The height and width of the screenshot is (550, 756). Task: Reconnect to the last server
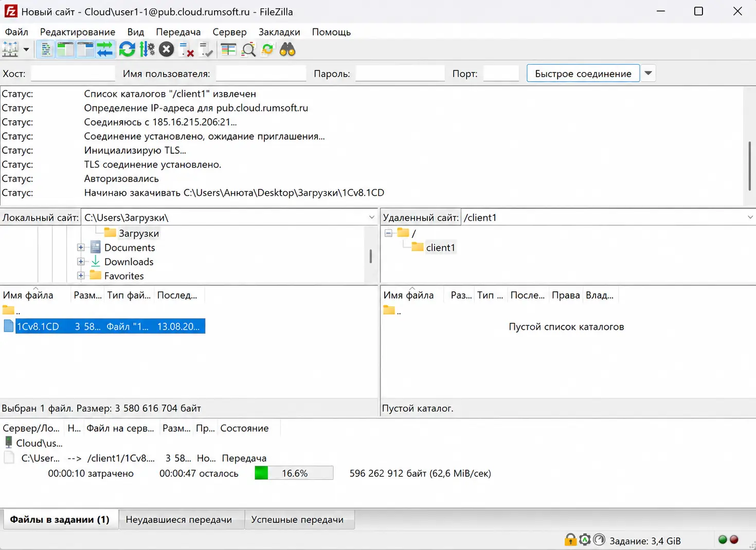click(206, 49)
